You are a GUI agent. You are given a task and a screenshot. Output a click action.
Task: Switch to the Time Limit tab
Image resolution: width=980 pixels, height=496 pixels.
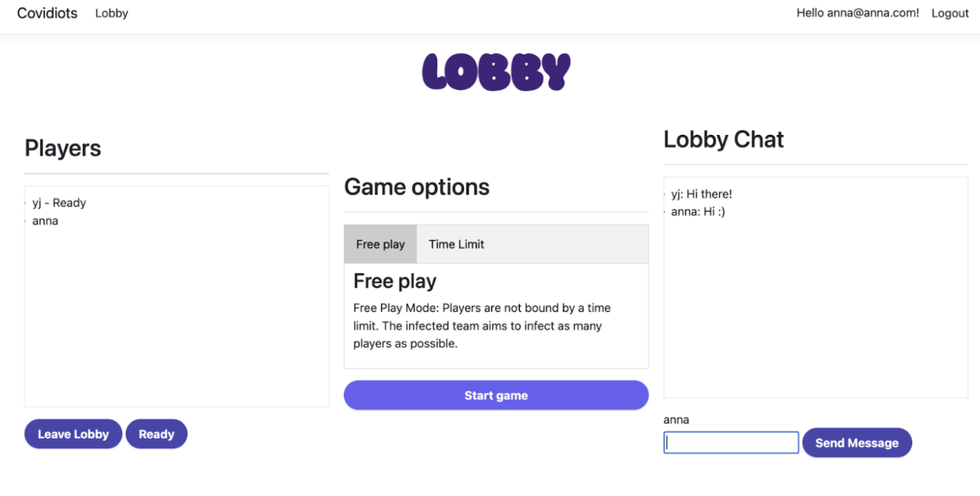click(456, 244)
